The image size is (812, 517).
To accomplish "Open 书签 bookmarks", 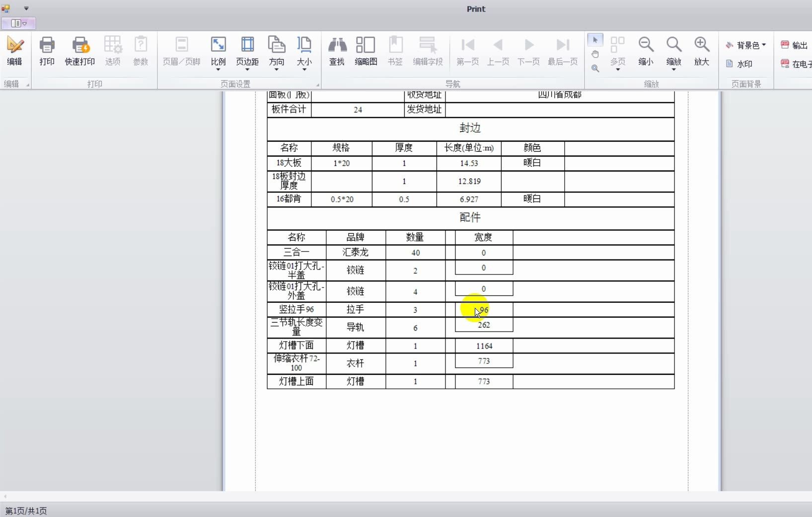I will click(395, 51).
